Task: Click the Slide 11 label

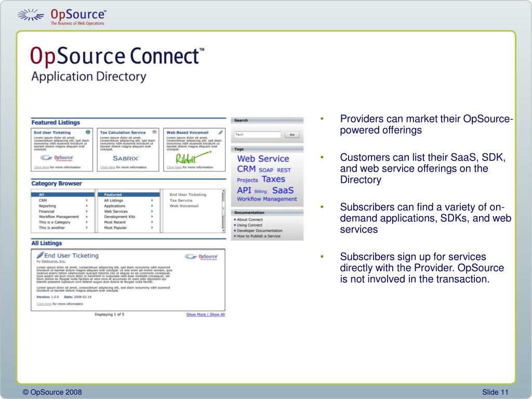Action: click(495, 392)
